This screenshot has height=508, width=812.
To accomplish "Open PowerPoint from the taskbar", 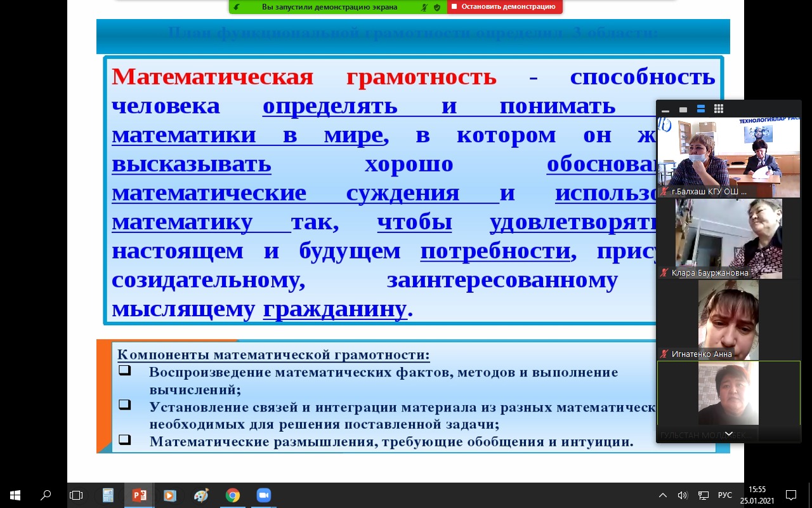I will pos(140,495).
